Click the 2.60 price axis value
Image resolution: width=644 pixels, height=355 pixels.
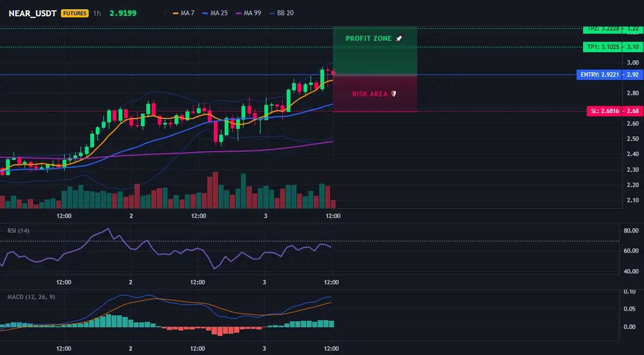(633, 123)
